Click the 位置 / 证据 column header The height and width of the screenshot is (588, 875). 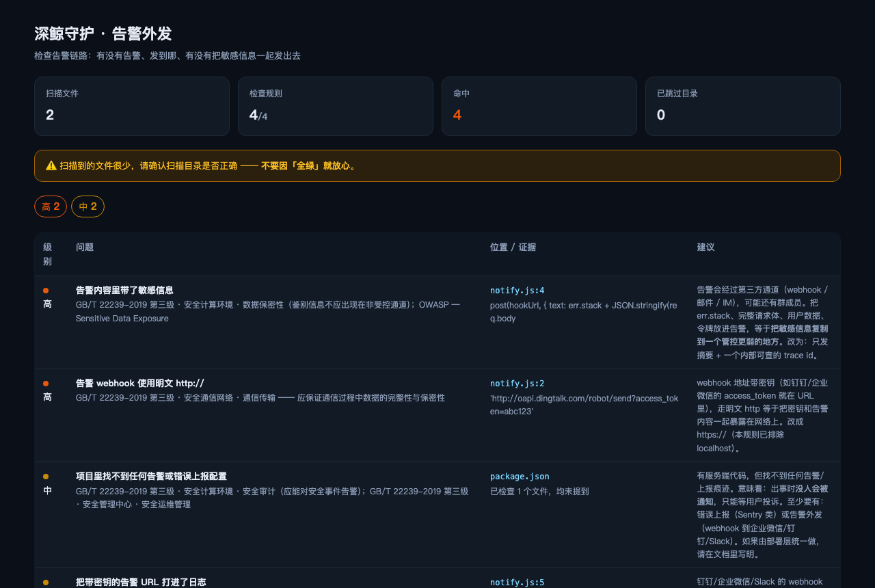click(x=513, y=247)
